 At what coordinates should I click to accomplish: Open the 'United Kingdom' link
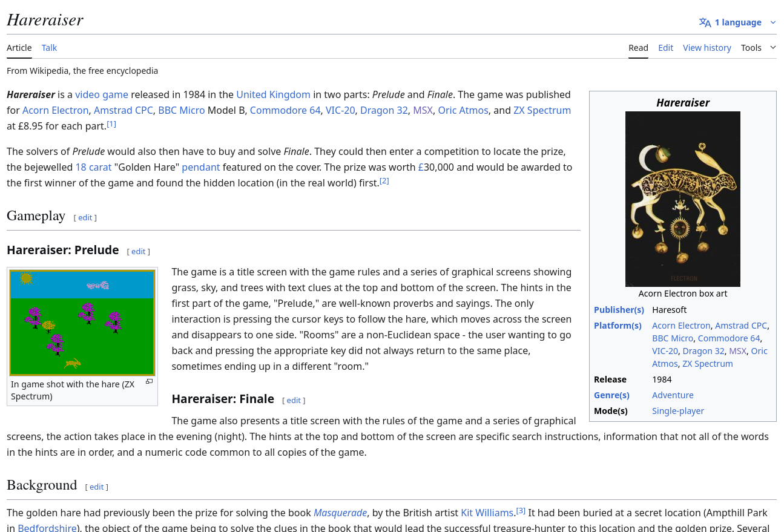pos(273,94)
